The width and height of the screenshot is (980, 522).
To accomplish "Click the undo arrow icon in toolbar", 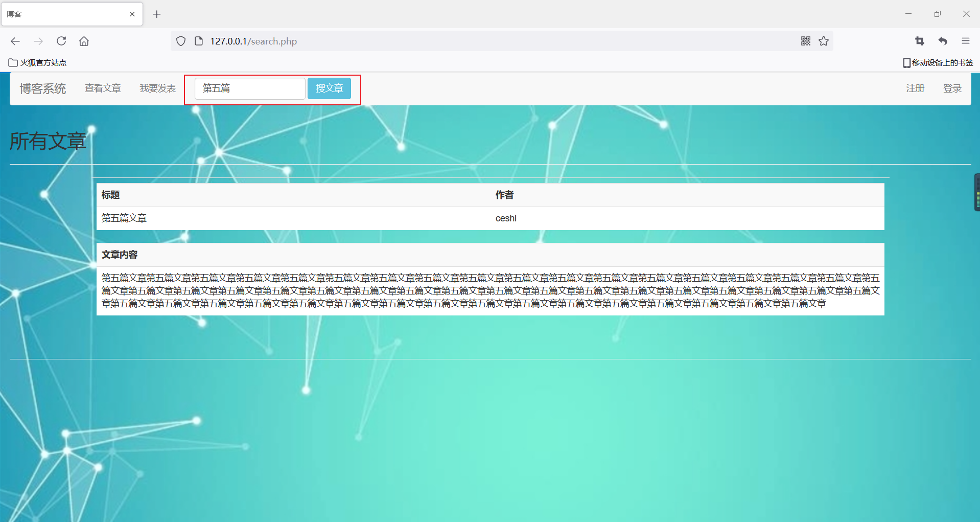I will (943, 41).
